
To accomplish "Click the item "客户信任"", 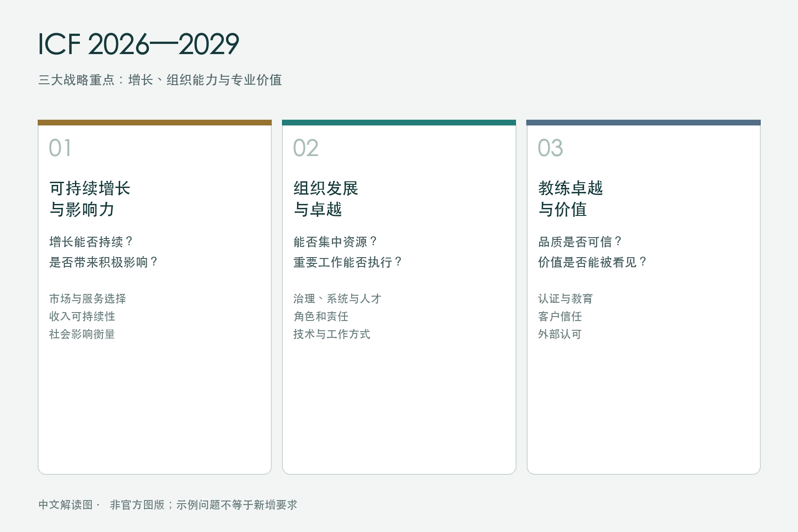I will coord(560,317).
